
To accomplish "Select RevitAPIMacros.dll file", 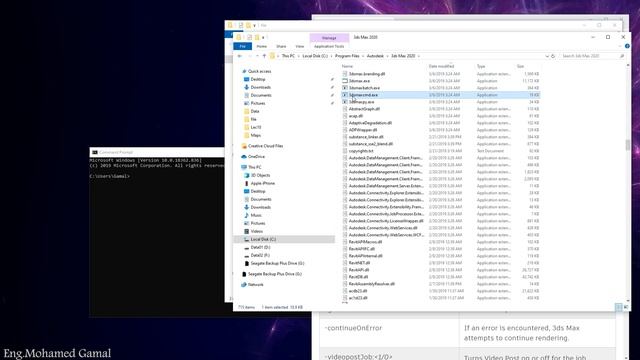I will point(365,242).
